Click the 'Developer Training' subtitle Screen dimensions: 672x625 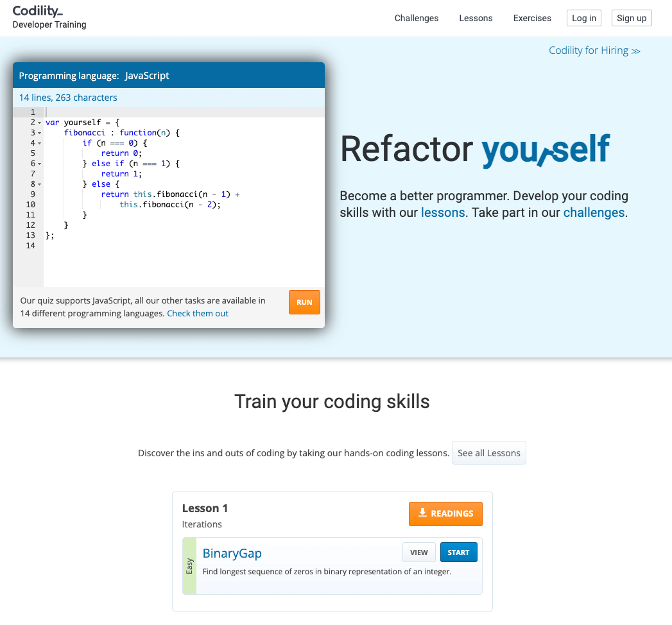pos(49,24)
